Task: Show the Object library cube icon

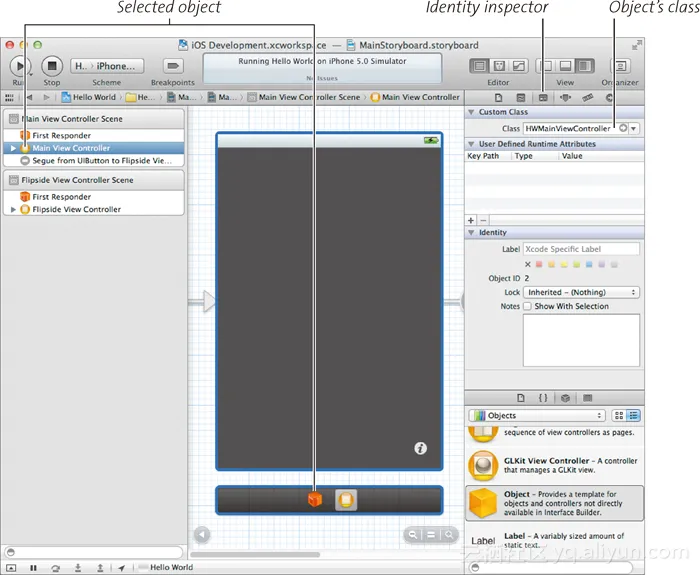Action: (x=565, y=398)
